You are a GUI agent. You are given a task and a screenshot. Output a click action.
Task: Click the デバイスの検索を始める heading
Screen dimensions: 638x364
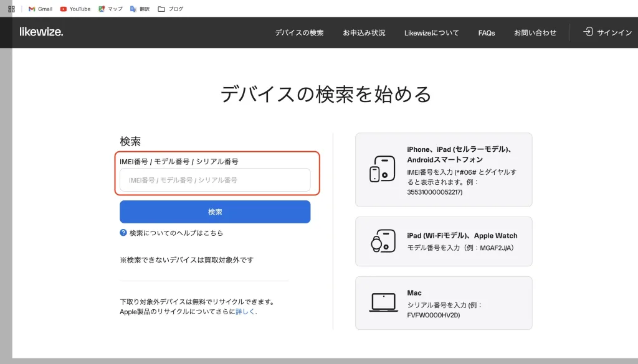tap(325, 94)
